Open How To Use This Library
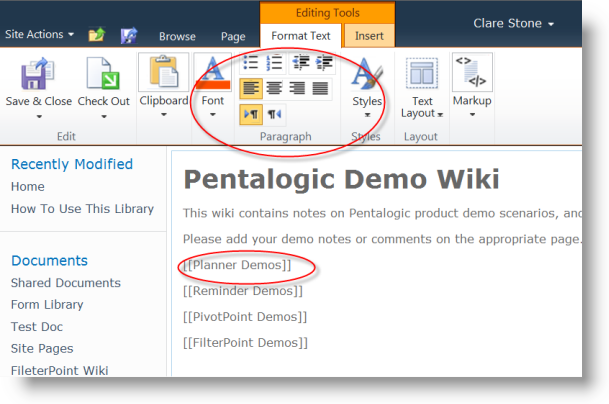The width and height of the screenshot is (609, 404). click(x=82, y=209)
